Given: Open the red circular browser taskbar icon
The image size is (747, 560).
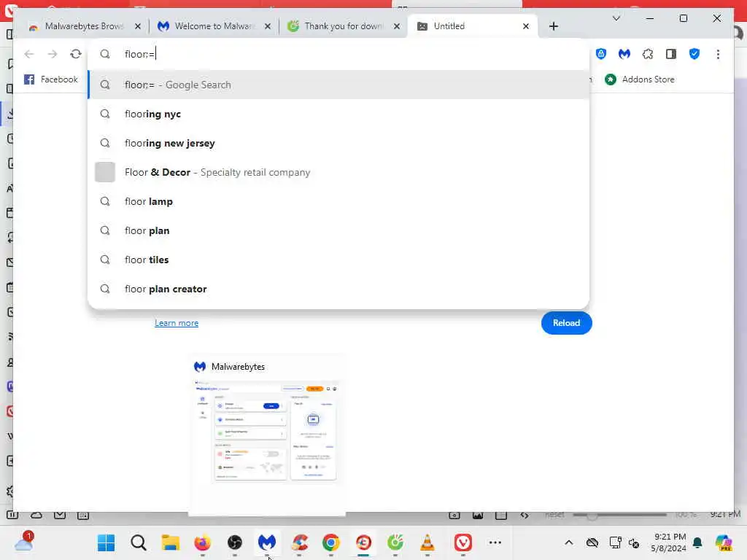Looking at the screenshot, I should [x=363, y=542].
